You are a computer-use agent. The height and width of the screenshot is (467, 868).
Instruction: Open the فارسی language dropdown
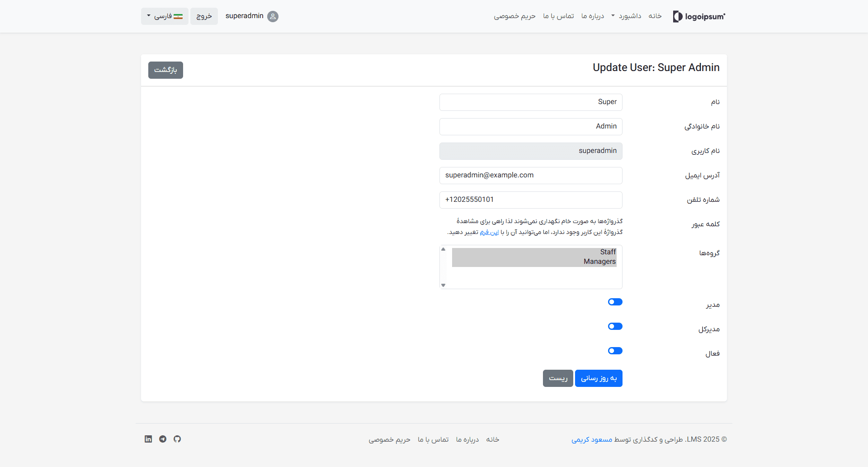pyautogui.click(x=165, y=16)
